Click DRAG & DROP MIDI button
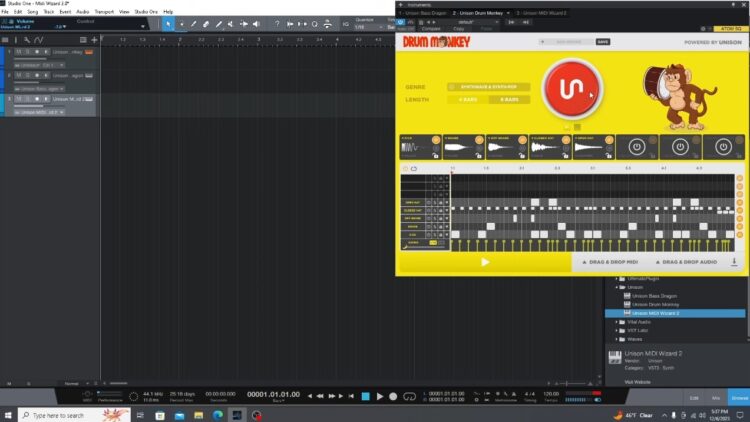Image resolution: width=750 pixels, height=422 pixels. (x=610, y=262)
